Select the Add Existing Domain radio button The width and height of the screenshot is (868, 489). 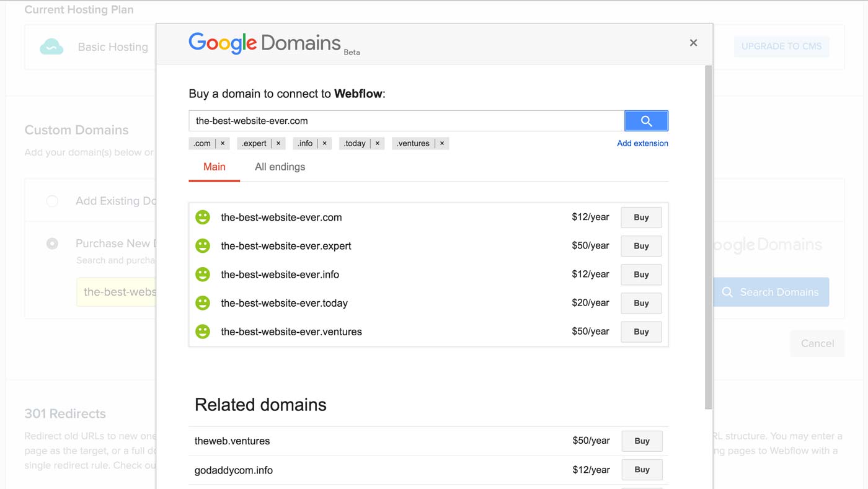(52, 200)
